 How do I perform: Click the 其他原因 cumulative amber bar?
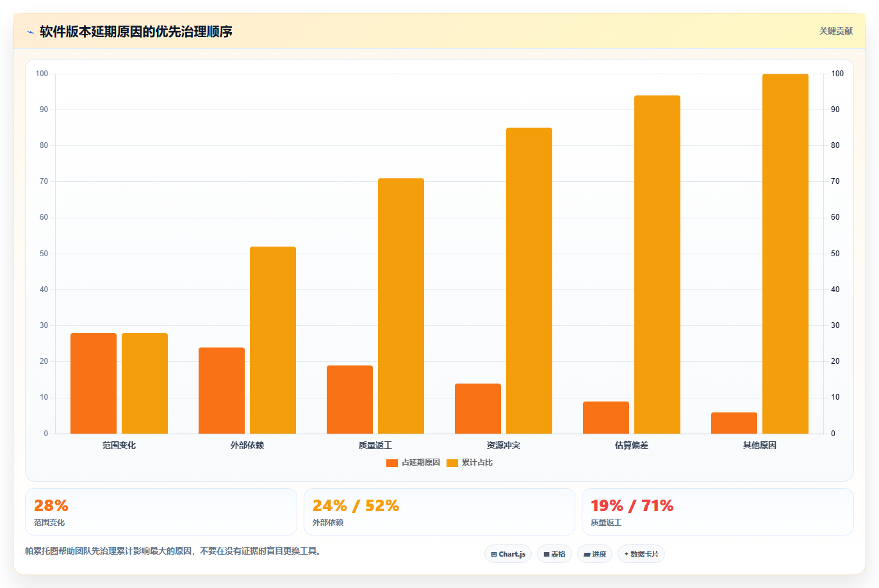point(785,254)
